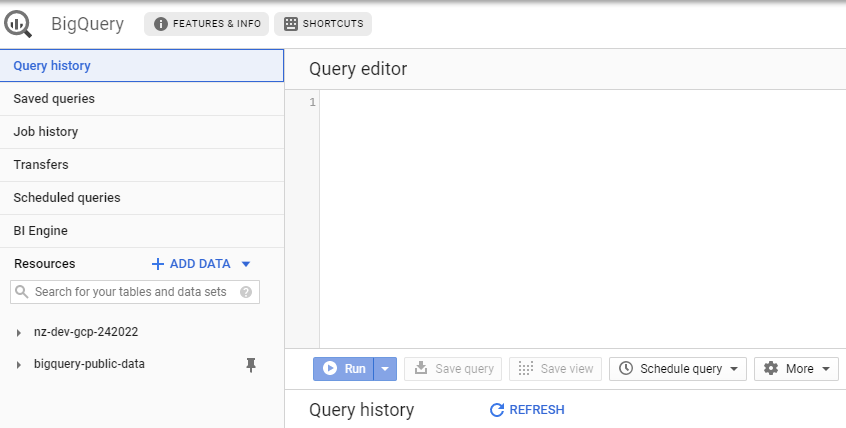Screen dimensions: 846x428
Task: Open the Saved queries section
Action: click(142, 99)
